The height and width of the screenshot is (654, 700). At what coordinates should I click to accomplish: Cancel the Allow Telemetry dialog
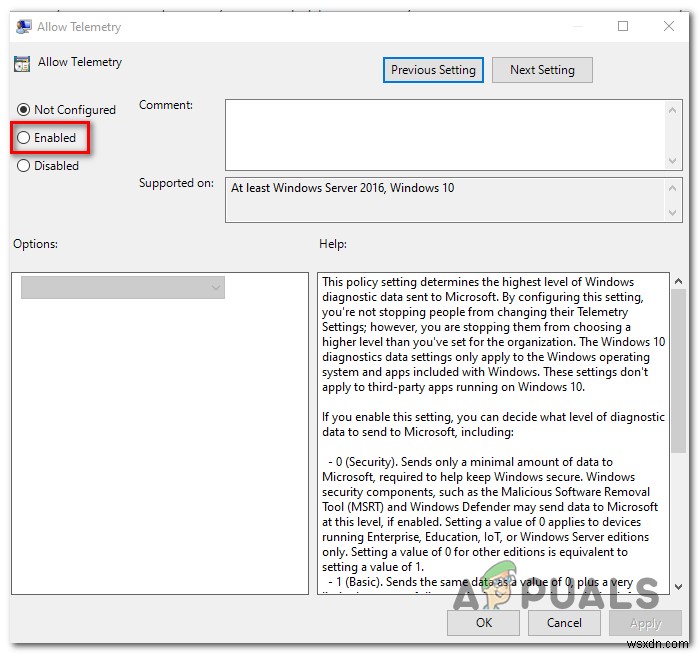click(564, 622)
